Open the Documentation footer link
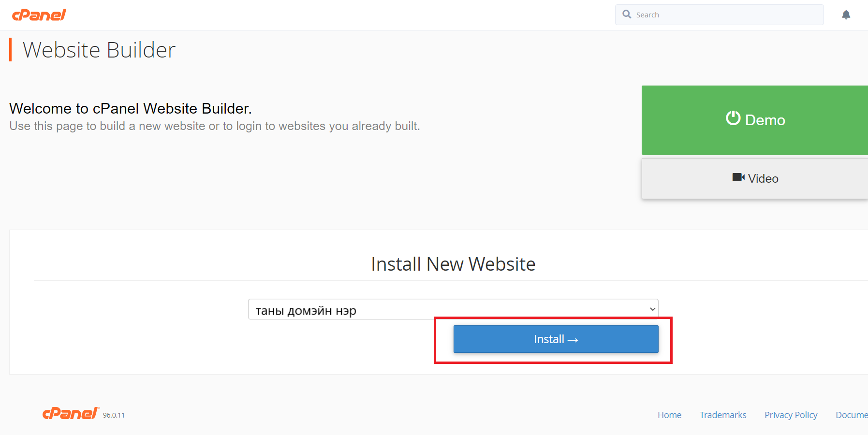The width and height of the screenshot is (868, 435). (x=852, y=415)
